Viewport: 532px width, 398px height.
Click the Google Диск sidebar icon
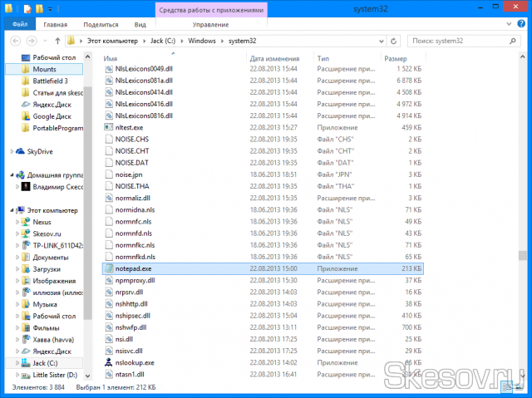[x=25, y=116]
